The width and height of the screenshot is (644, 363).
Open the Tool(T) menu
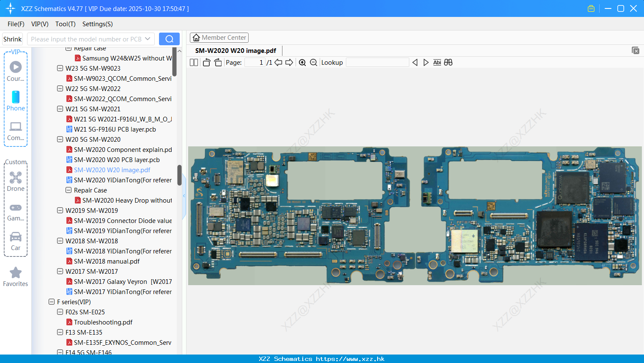(65, 24)
